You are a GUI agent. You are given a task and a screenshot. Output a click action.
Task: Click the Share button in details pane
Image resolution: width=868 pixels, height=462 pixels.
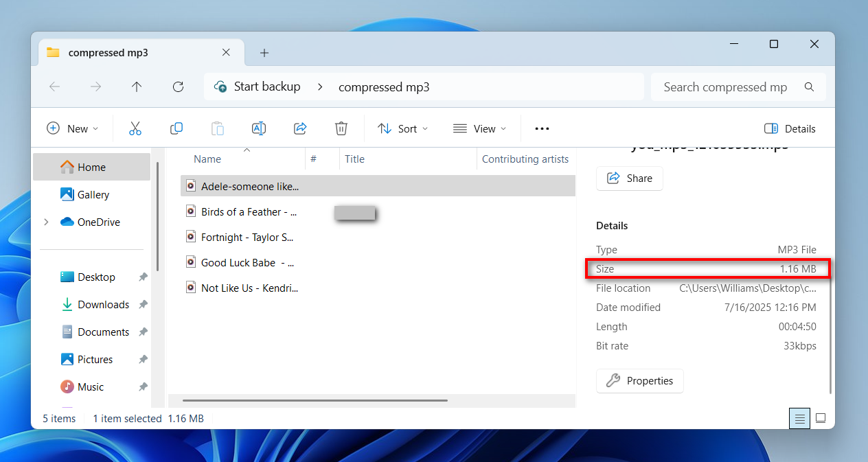point(630,178)
